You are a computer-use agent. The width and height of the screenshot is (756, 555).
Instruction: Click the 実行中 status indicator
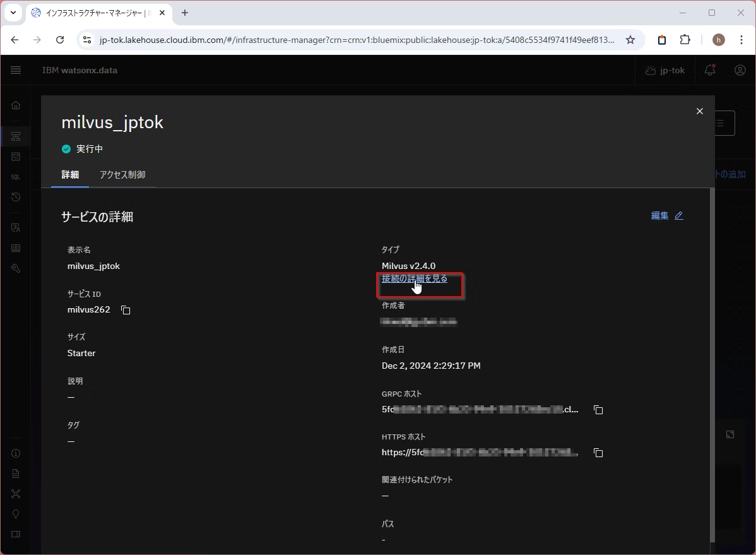pyautogui.click(x=83, y=149)
